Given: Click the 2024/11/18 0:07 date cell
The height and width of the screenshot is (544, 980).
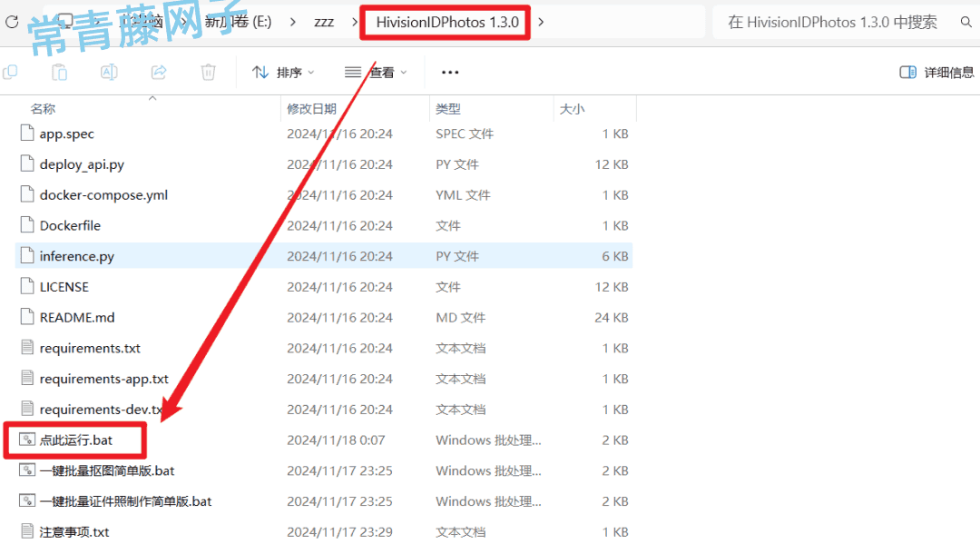Looking at the screenshot, I should tap(337, 440).
